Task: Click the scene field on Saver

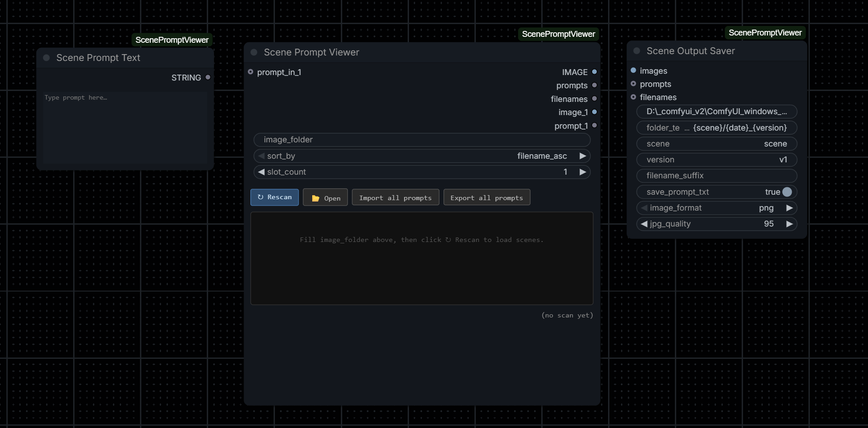Action: click(x=717, y=144)
